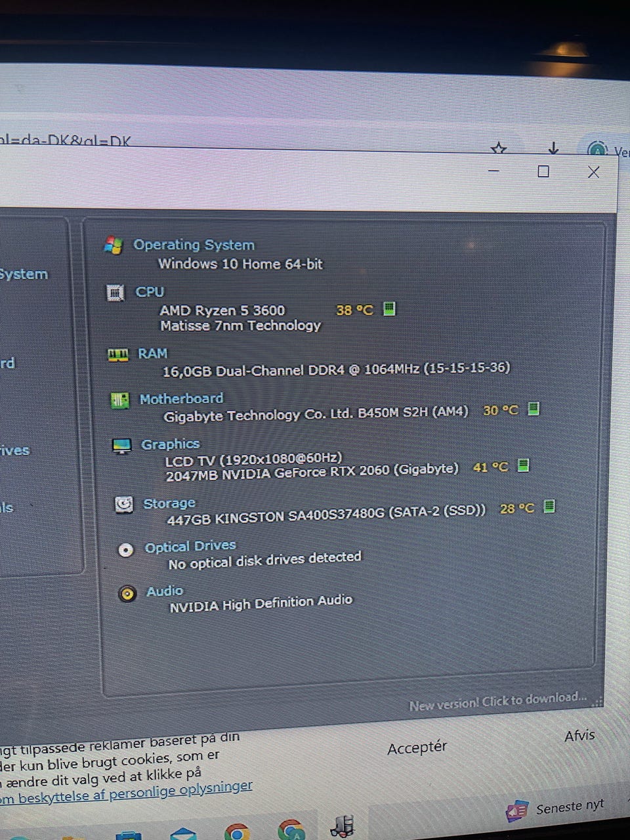Maximize the Speccy window

click(543, 171)
